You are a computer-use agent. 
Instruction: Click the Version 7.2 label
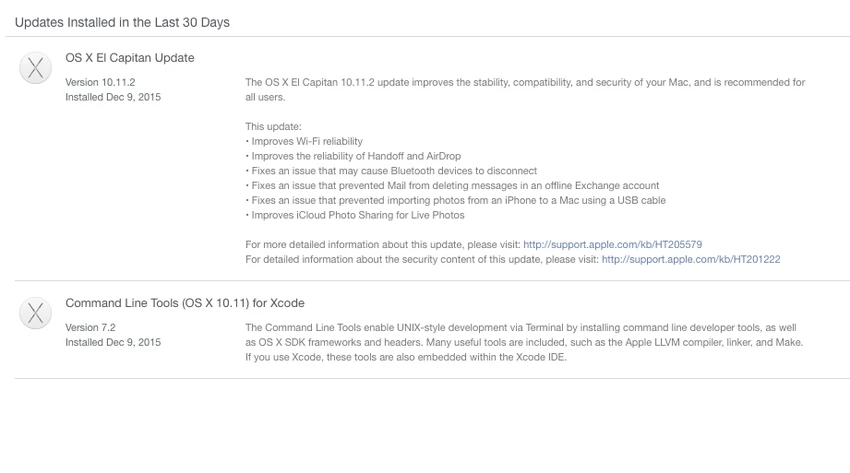point(90,327)
